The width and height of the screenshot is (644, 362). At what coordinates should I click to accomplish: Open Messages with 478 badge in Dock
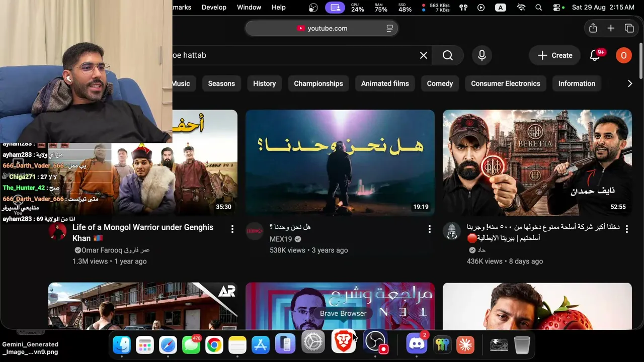pyautogui.click(x=191, y=344)
